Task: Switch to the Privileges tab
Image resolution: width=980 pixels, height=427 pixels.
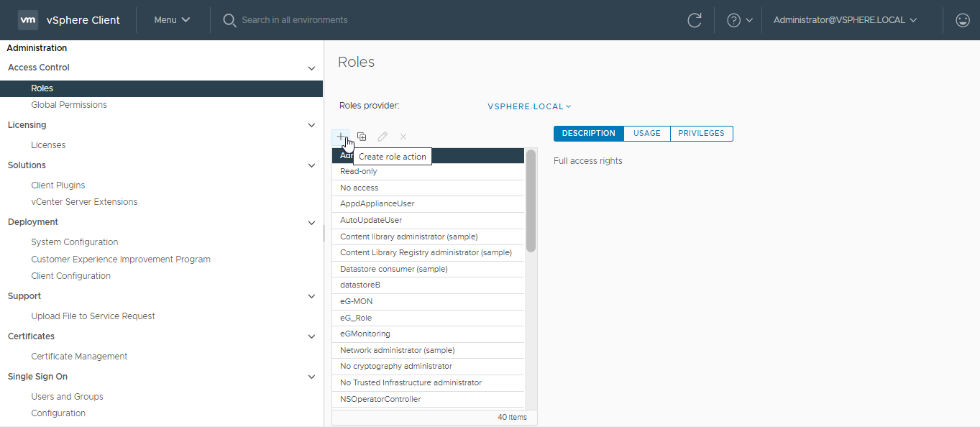Action: (701, 134)
